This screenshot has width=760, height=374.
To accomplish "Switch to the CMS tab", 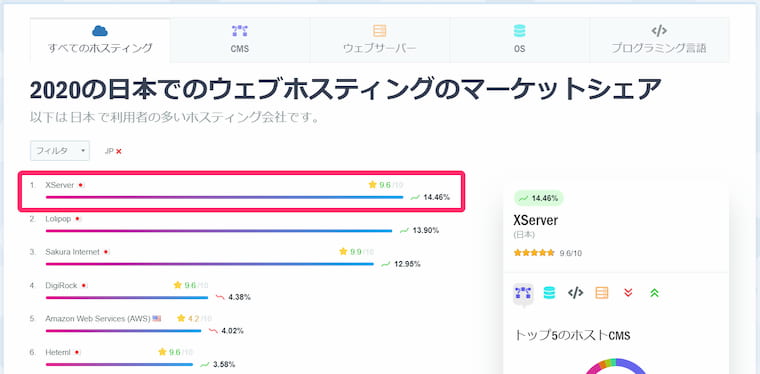I will 240,40.
